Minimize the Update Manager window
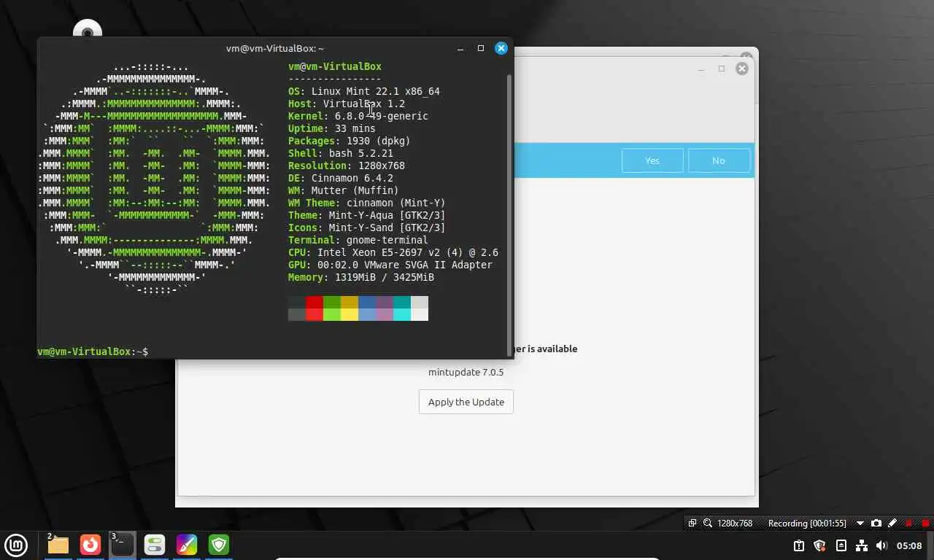 [700, 69]
